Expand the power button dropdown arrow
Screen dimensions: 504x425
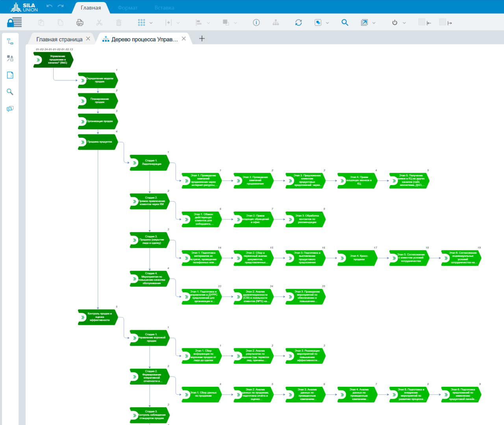404,23
